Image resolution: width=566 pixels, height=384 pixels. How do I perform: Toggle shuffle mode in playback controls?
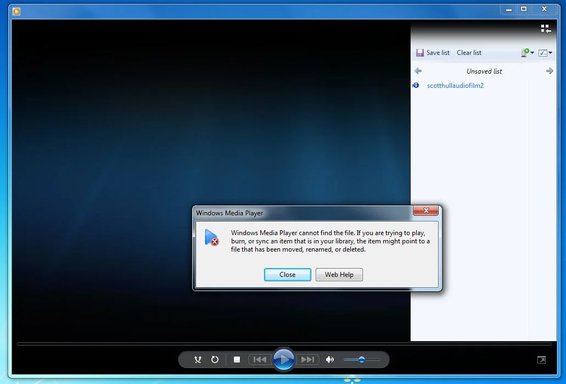[197, 360]
